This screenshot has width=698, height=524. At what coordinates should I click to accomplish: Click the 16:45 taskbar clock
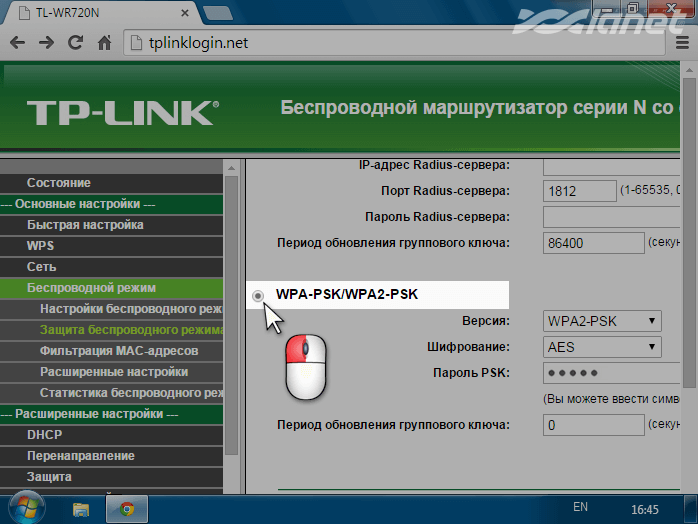[645, 509]
